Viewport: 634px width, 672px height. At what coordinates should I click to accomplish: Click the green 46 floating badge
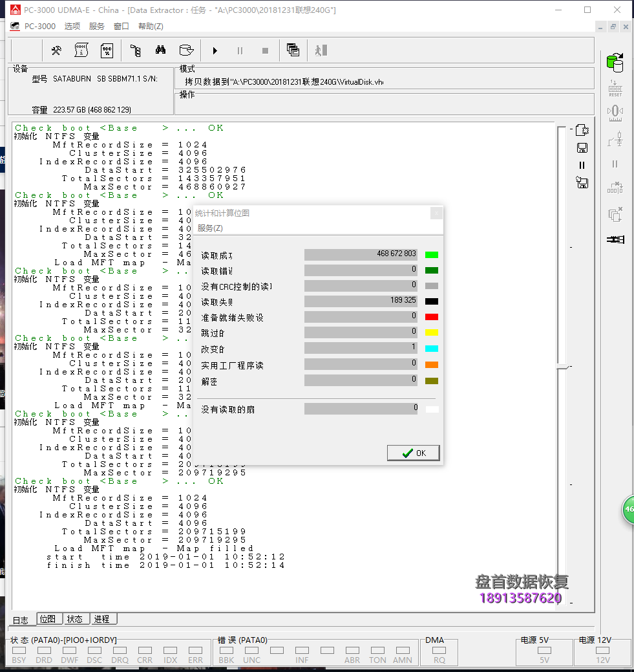628,509
